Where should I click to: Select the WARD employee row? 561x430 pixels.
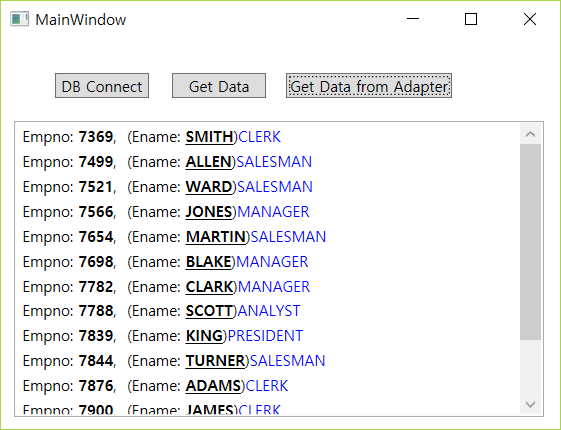pos(268,187)
